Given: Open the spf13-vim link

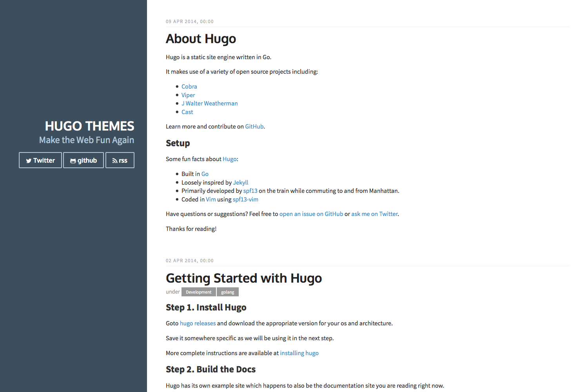Looking at the screenshot, I should [x=245, y=200].
